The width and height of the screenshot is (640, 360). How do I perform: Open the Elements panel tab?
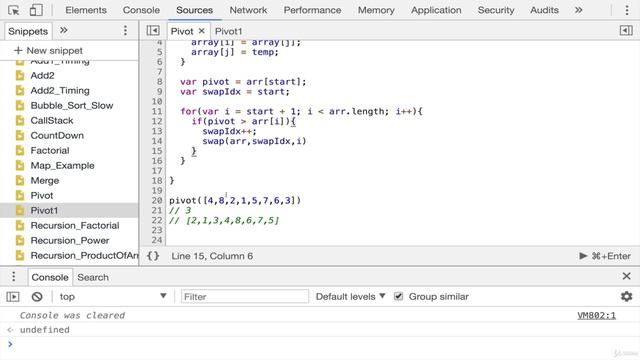(x=86, y=10)
